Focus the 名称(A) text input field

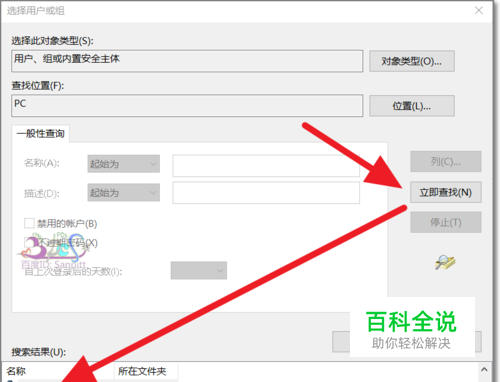[266, 166]
